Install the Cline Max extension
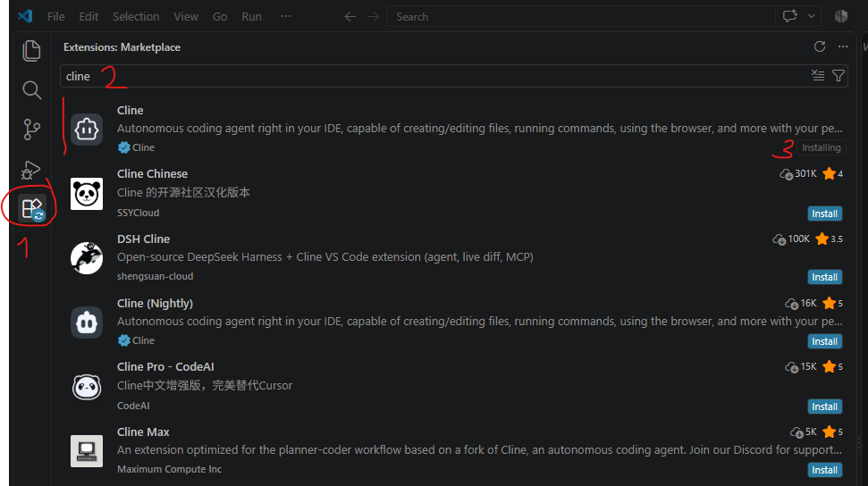868x486 pixels. click(824, 470)
